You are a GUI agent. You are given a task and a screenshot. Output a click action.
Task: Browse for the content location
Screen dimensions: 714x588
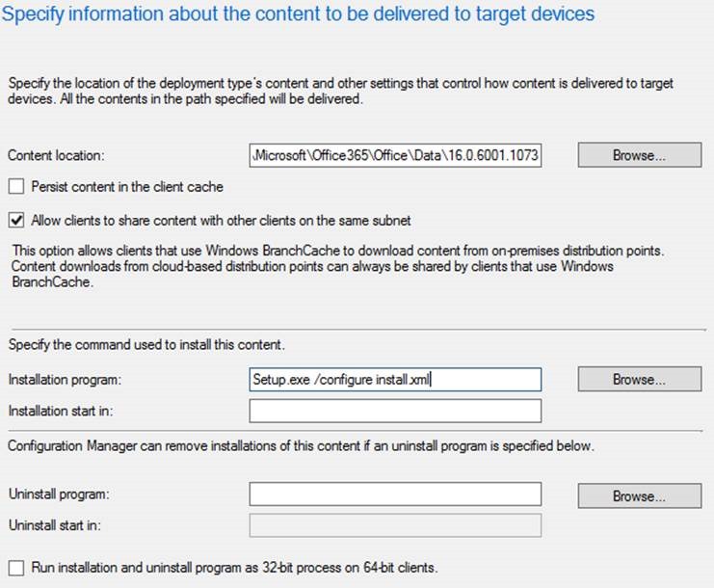tap(639, 155)
